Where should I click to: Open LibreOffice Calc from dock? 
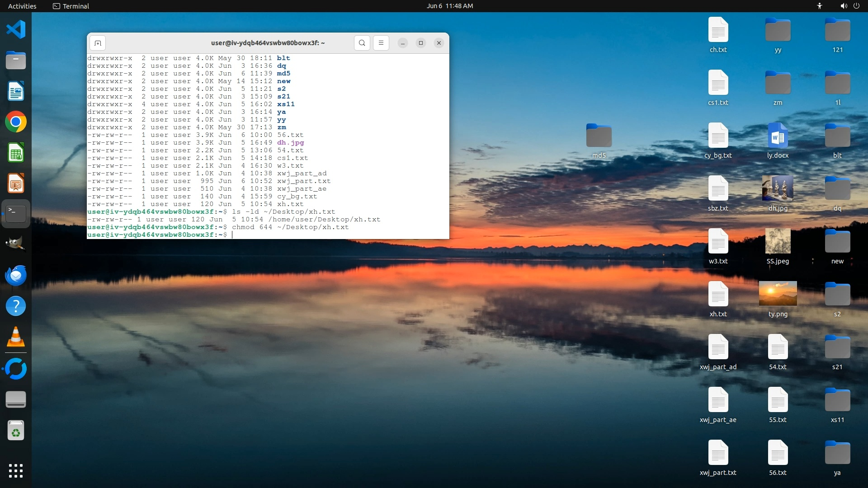click(x=16, y=153)
